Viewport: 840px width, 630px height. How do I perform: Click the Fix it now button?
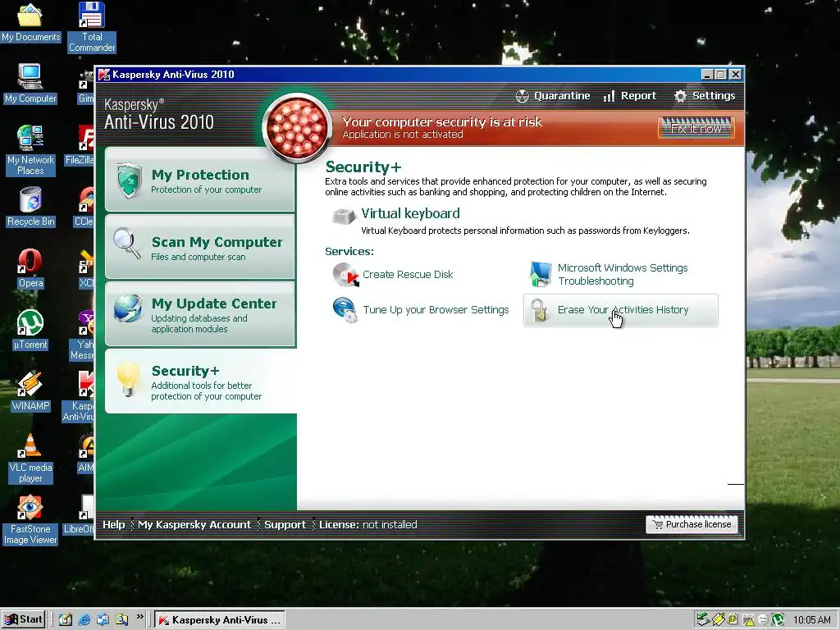pos(696,129)
